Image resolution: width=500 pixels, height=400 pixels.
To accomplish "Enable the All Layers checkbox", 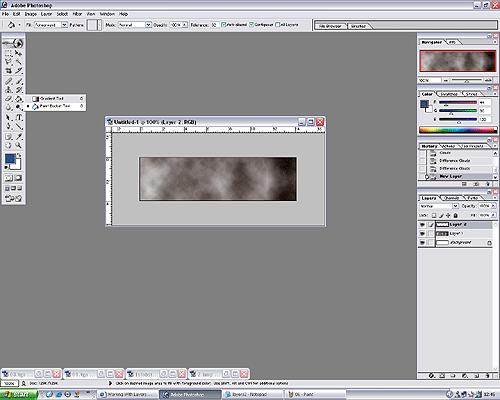I will coord(277,25).
